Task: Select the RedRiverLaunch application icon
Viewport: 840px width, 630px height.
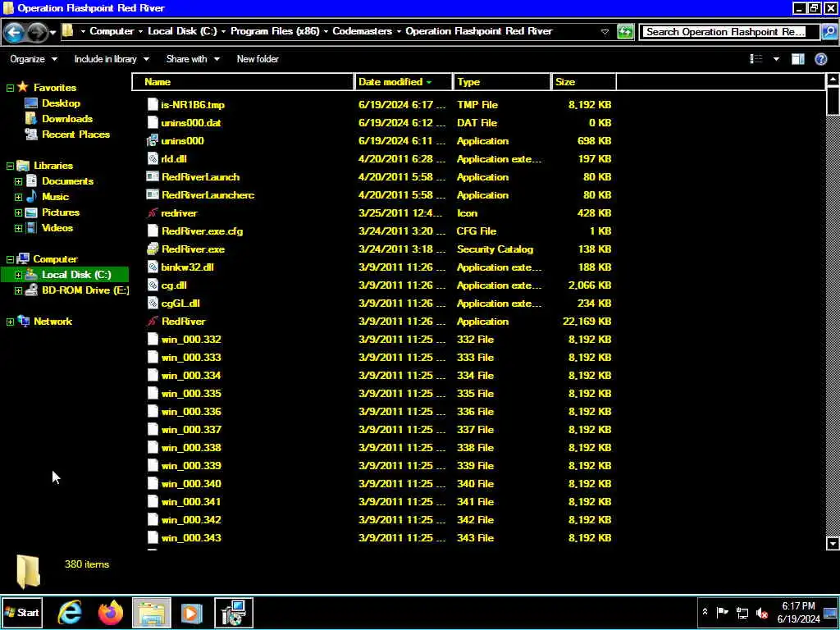Action: point(153,177)
